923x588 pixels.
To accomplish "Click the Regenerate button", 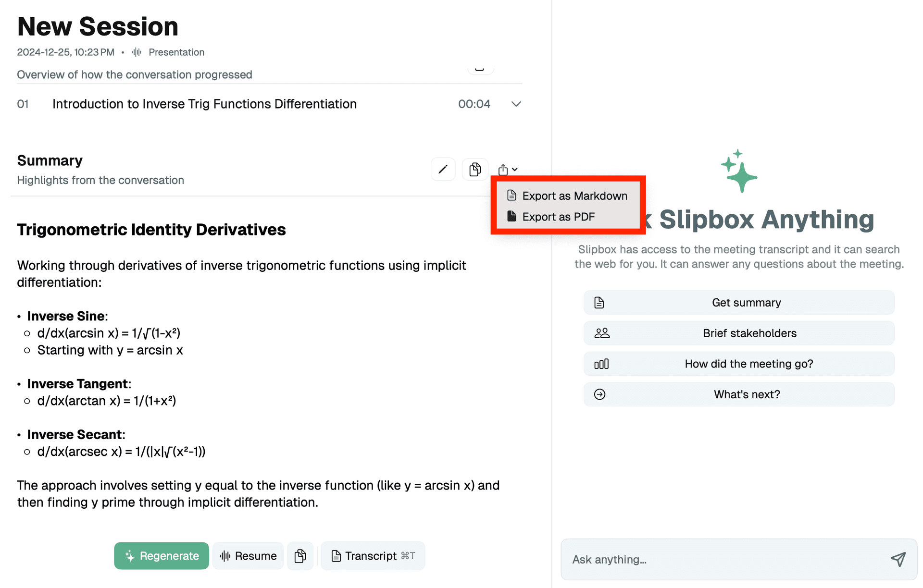I will tap(162, 556).
